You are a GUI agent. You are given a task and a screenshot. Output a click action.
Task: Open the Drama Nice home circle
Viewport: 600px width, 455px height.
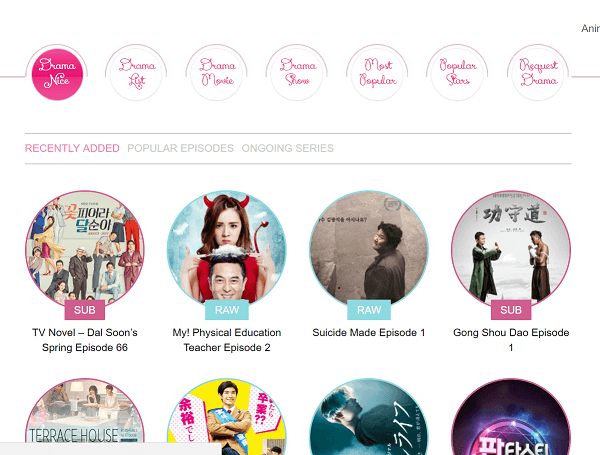pos(57,74)
